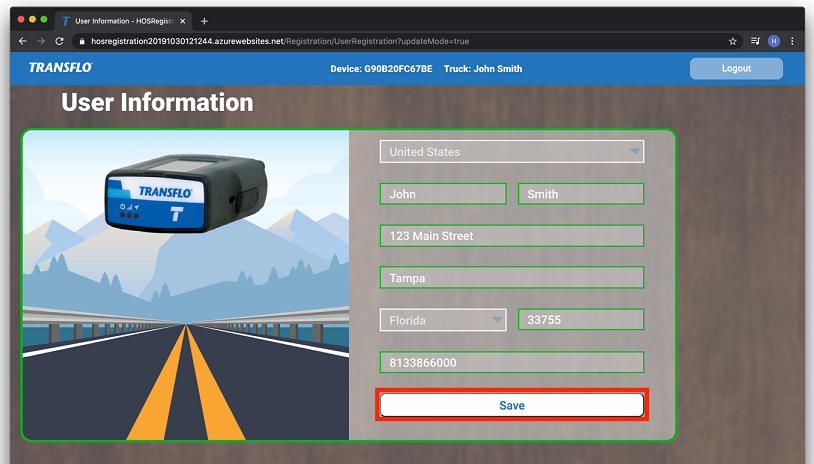Bookmark this page with the star icon
The height and width of the screenshot is (464, 814).
[x=732, y=41]
